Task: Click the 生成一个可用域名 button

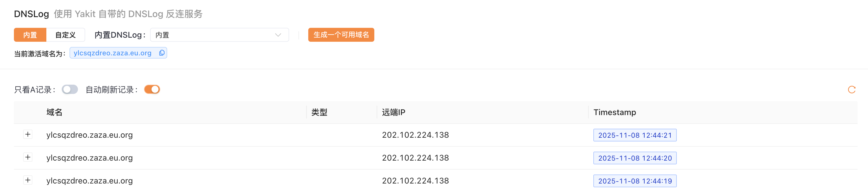Action: pos(341,35)
